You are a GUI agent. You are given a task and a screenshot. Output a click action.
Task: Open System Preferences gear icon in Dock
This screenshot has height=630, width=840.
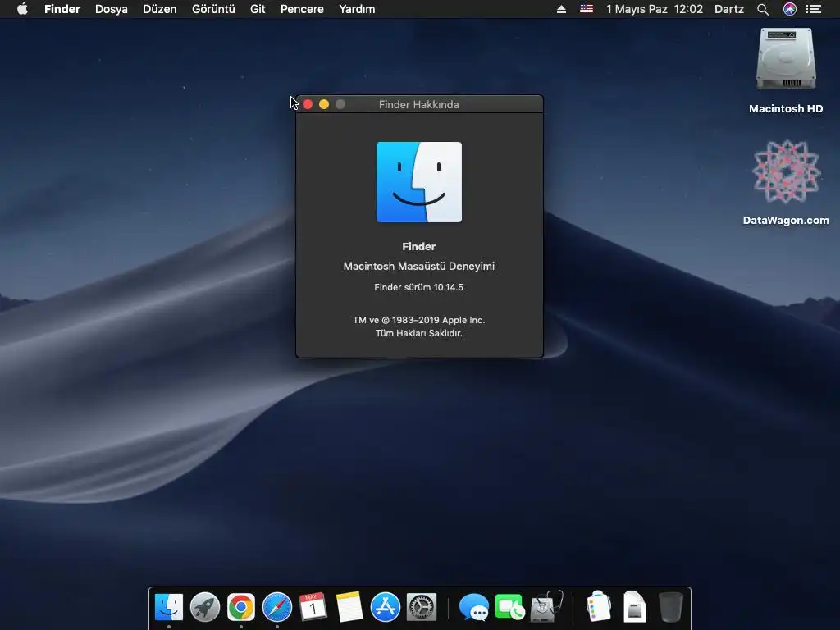pyautogui.click(x=422, y=607)
